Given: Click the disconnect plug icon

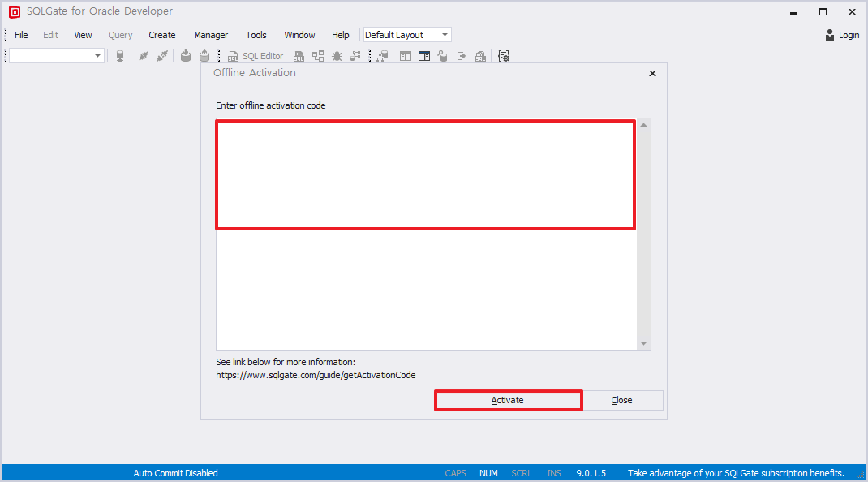Looking at the screenshot, I should [162, 56].
